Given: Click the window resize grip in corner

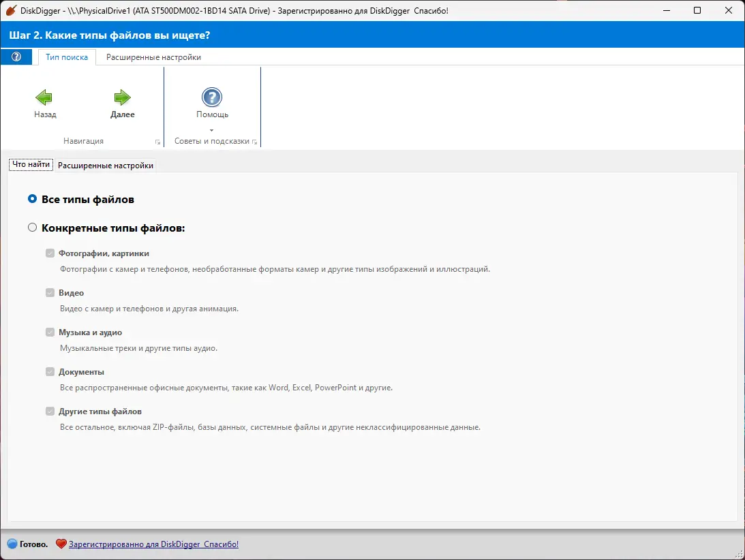Looking at the screenshot, I should pos(740,555).
